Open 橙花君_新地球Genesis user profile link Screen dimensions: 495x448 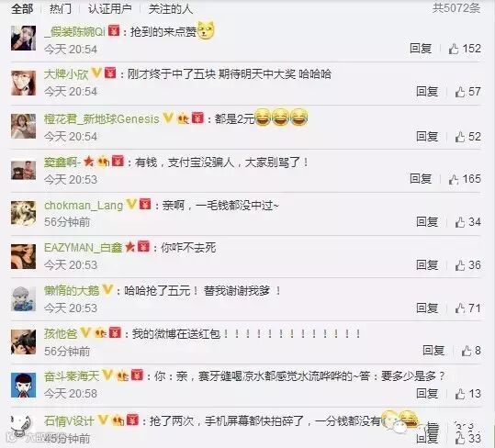coord(102,119)
